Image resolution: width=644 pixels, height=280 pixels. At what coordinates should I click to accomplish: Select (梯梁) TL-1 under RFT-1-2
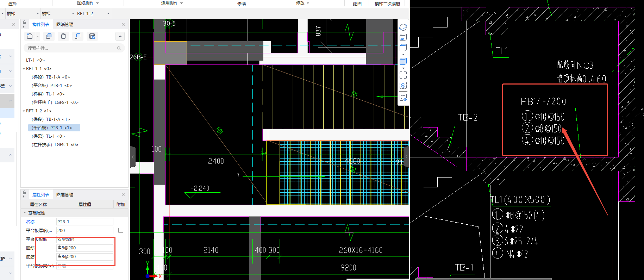pyautogui.click(x=48, y=136)
